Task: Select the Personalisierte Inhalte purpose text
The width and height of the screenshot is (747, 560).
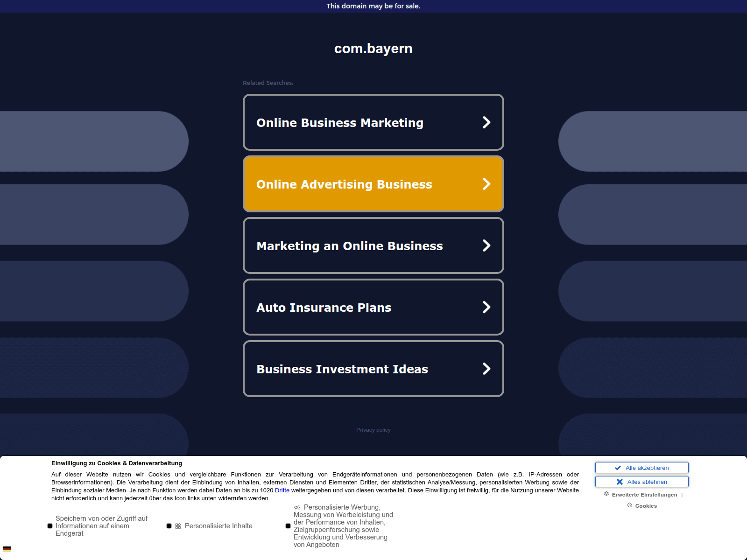Action: click(x=218, y=526)
